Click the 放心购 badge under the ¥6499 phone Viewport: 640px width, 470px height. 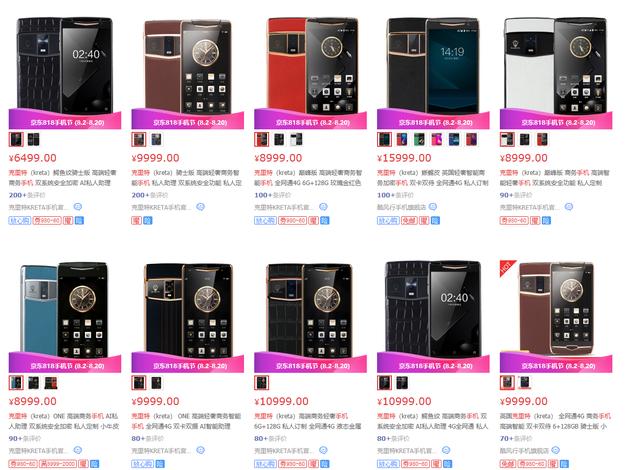20,221
